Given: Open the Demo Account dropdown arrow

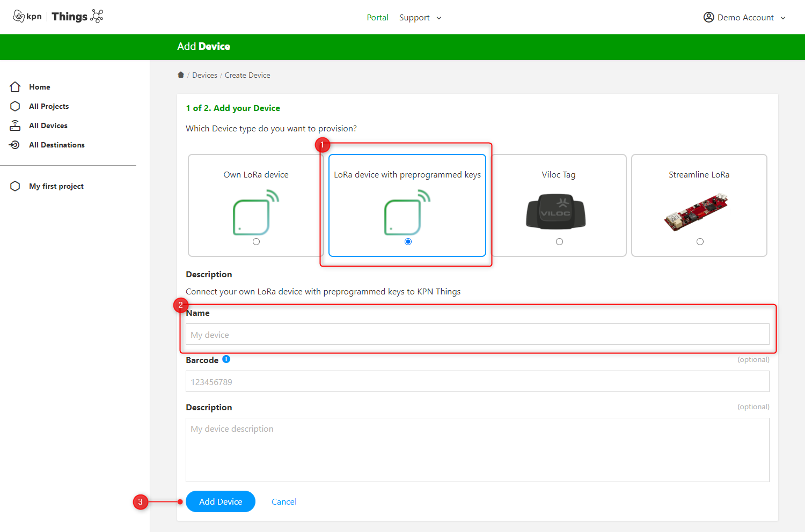Looking at the screenshot, I should click(783, 18).
